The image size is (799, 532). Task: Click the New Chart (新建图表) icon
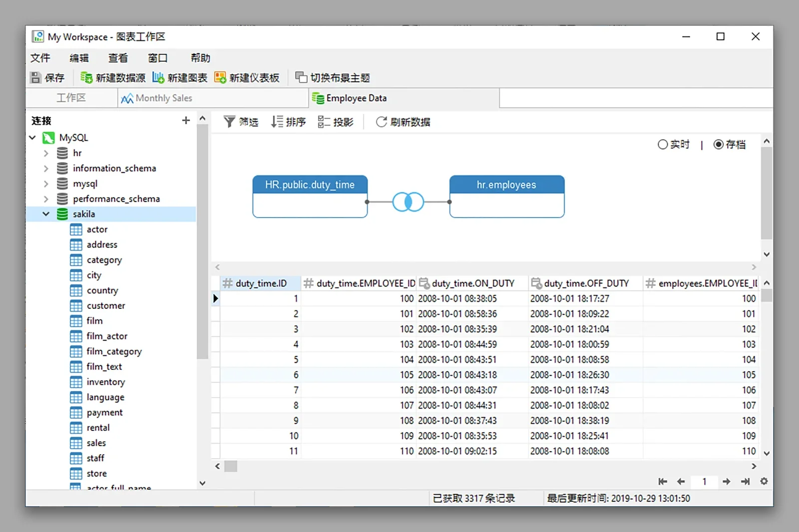point(158,78)
